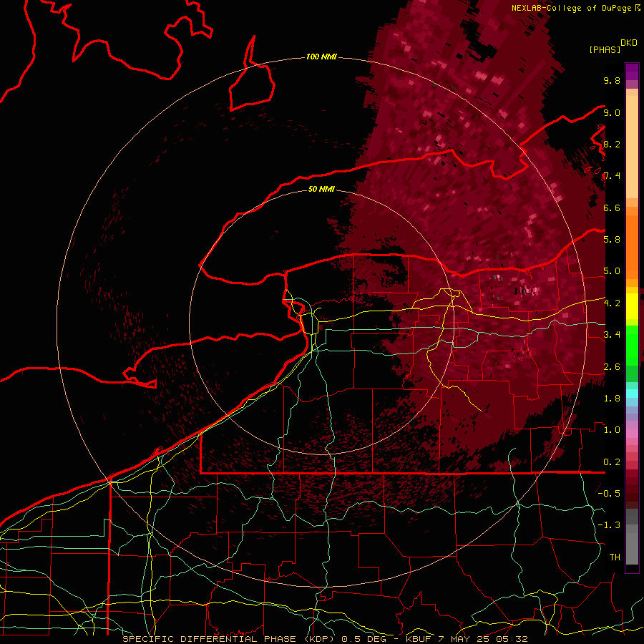The width and height of the screenshot is (644, 644).
Task: Click the 0.5 DEG elevation text
Action: click(366, 639)
